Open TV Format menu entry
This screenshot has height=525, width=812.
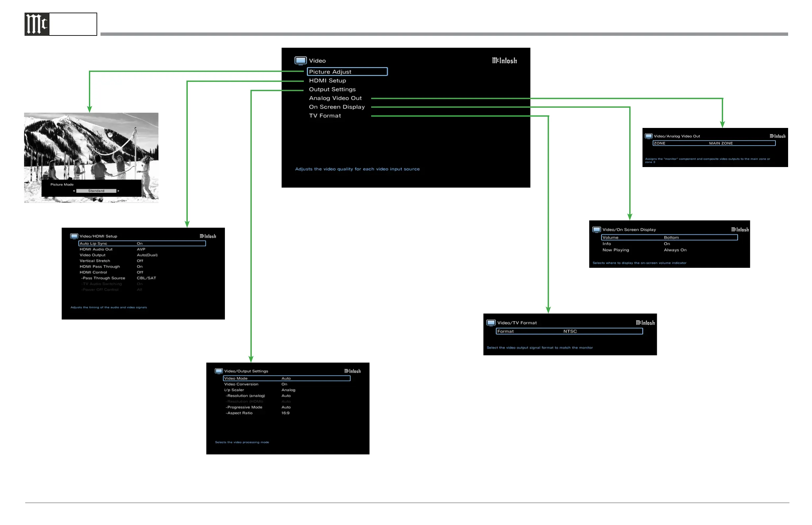(325, 116)
